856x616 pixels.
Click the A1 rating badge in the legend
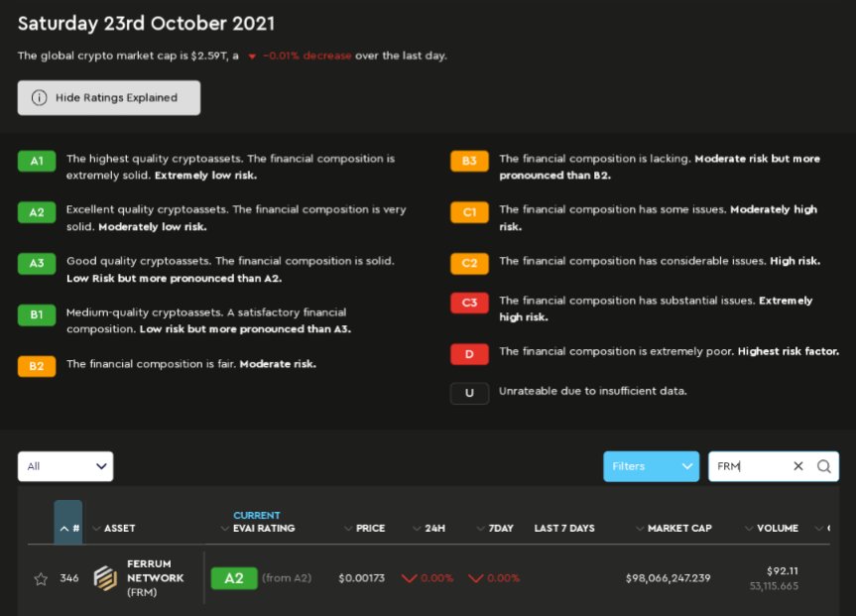click(37, 161)
